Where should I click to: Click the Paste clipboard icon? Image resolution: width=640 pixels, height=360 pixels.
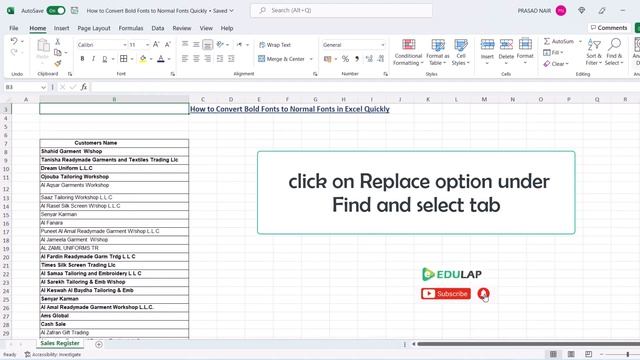pos(43,45)
